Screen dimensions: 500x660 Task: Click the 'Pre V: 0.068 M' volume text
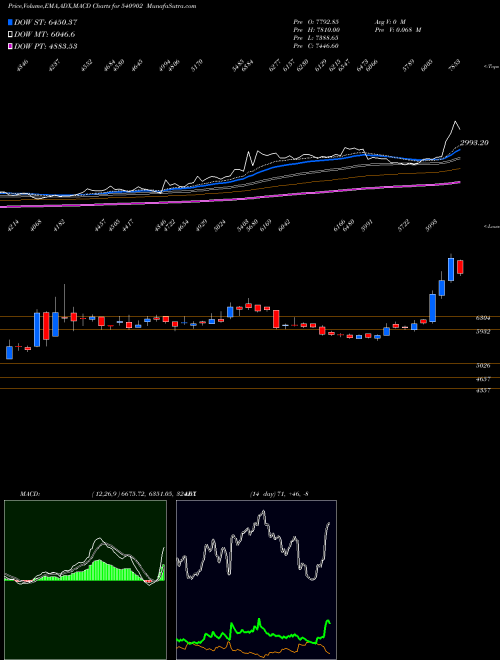398,30
